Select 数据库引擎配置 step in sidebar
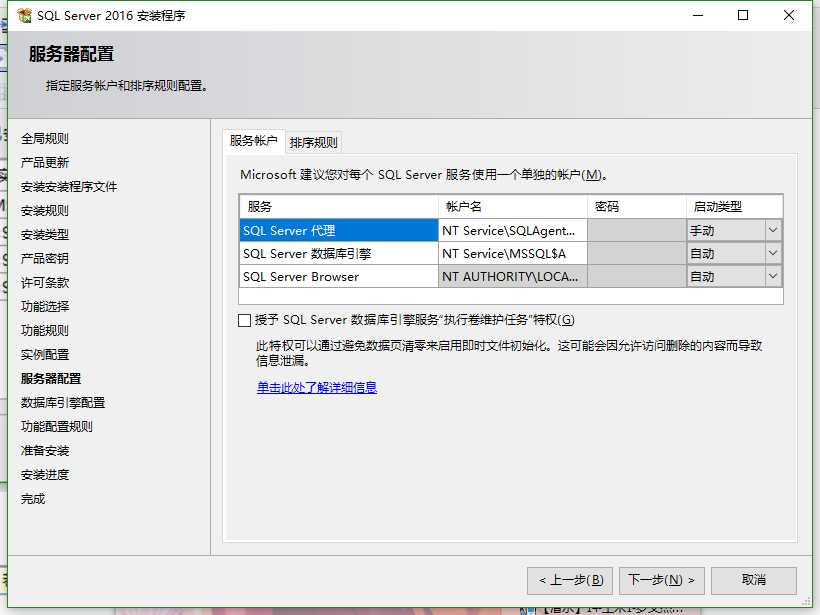The width and height of the screenshot is (820, 615). click(x=63, y=403)
